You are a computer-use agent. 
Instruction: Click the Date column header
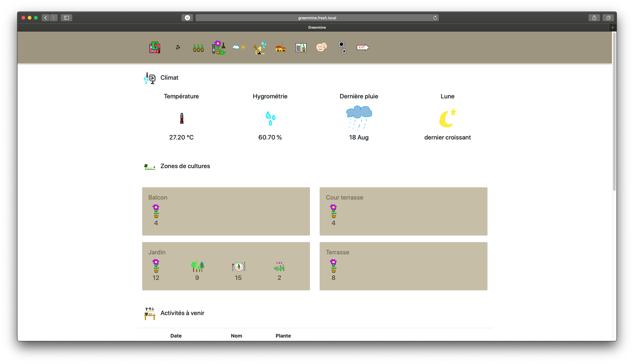(x=176, y=336)
